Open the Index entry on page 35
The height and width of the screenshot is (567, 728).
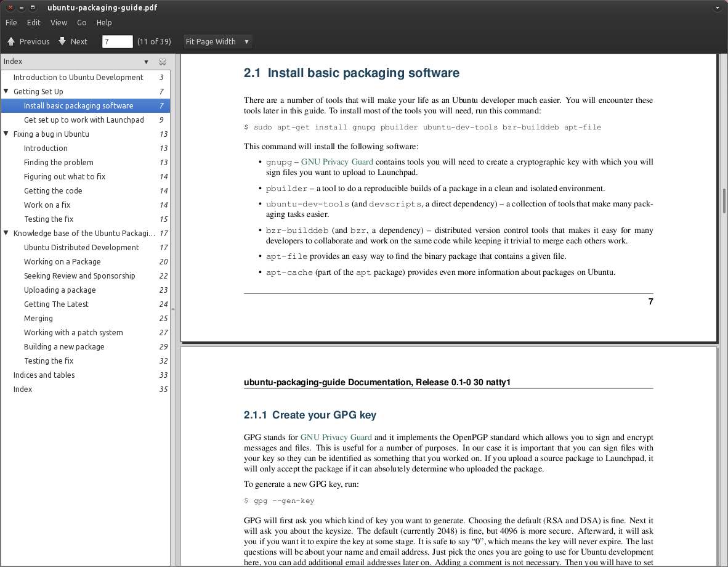(86, 389)
